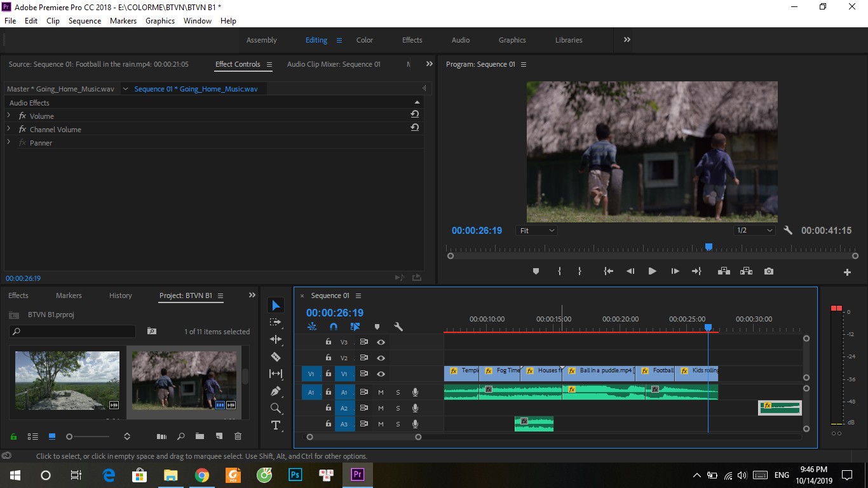Click the Extract button in Program monitor
Viewport: 868px width, 488px height.
pyautogui.click(x=746, y=271)
